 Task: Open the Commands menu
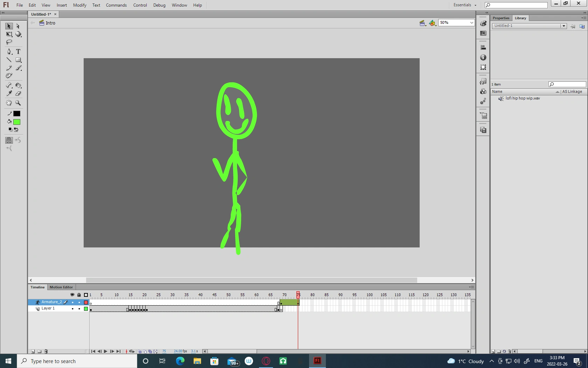(116, 5)
